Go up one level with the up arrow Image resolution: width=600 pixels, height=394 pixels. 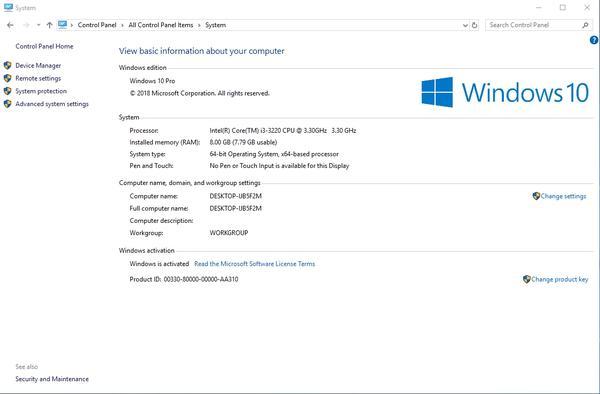(49, 25)
